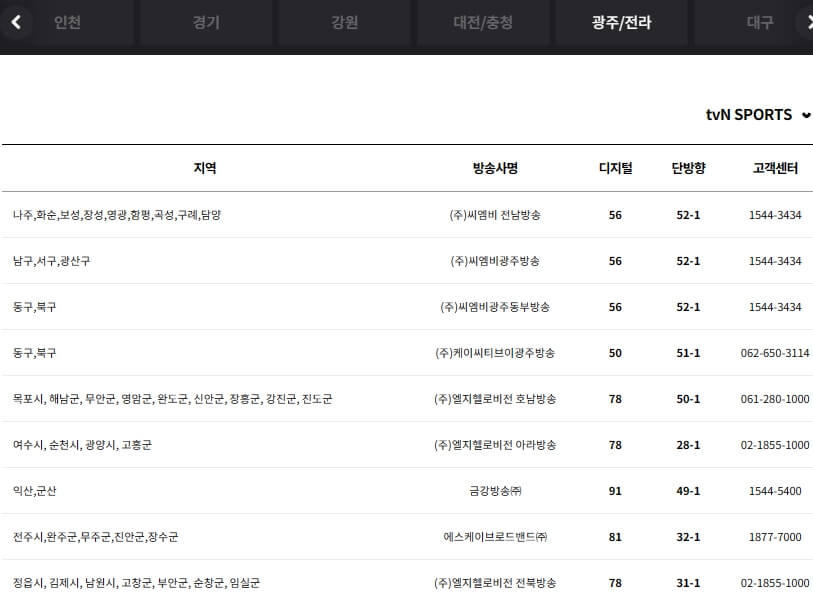Click customer center number 062-650-3114
This screenshot has height=605, width=813.
tap(775, 353)
